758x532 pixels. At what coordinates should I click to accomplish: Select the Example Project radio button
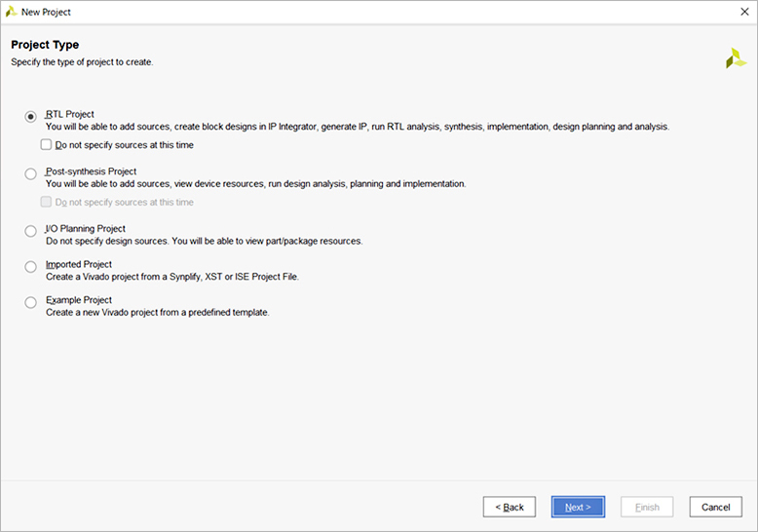point(30,302)
